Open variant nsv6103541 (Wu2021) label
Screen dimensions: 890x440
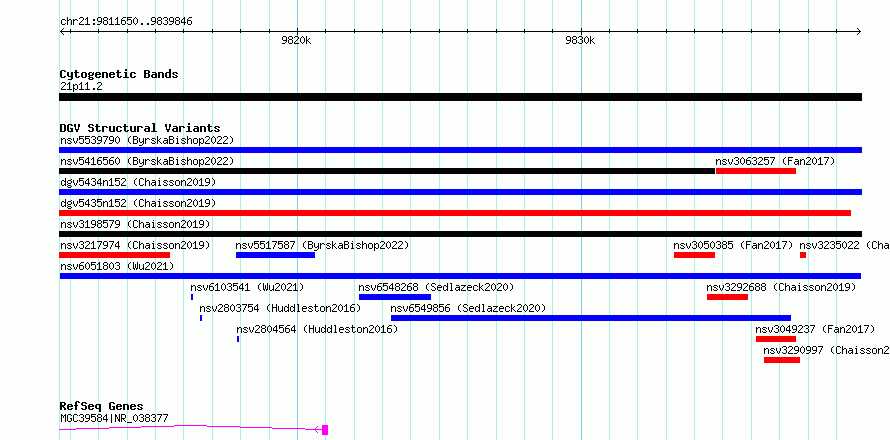point(247,287)
